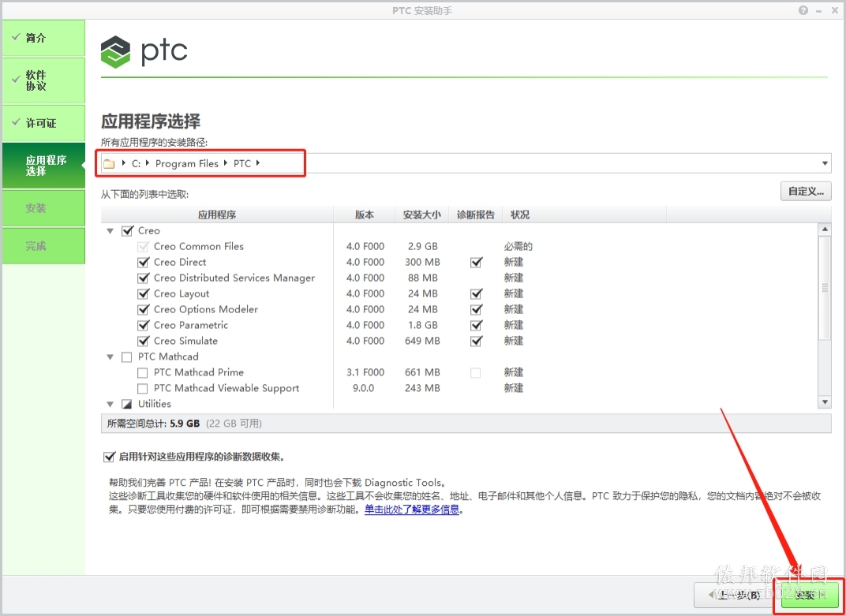Viewport: 846px width, 616px height.
Task: Click scroll-down arrow of application list
Action: [825, 401]
